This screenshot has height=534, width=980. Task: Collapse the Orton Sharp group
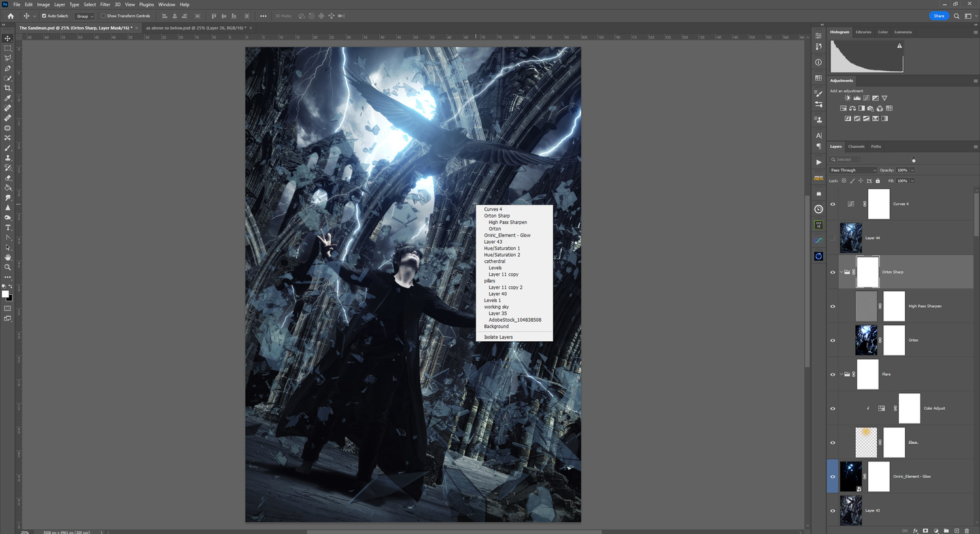[x=841, y=272]
